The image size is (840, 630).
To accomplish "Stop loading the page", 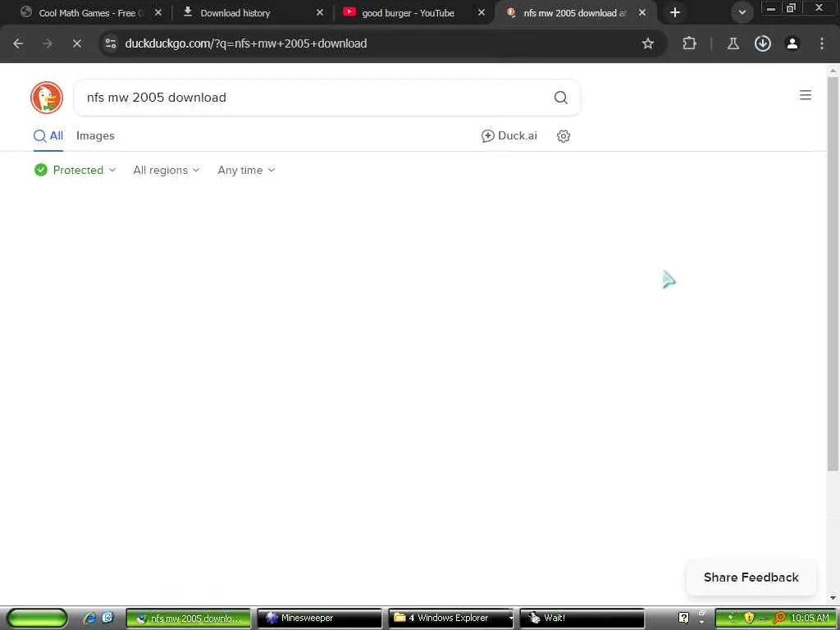I will pos(77,44).
